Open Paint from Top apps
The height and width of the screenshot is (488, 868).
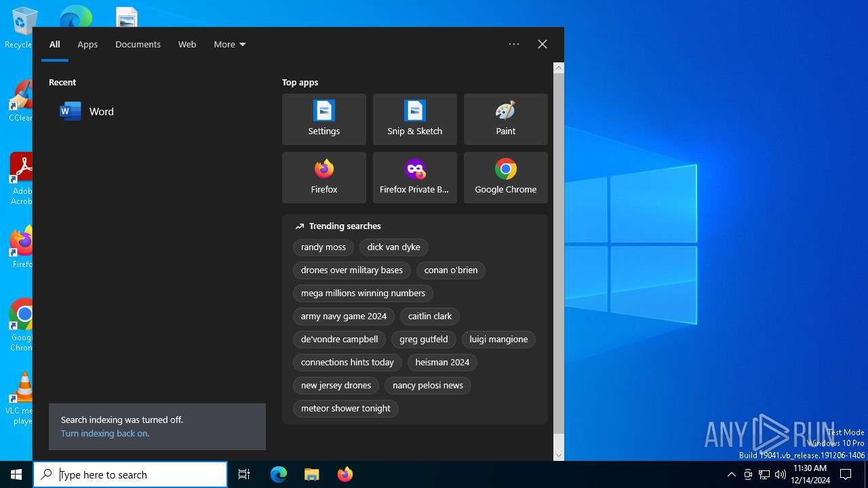tap(506, 119)
